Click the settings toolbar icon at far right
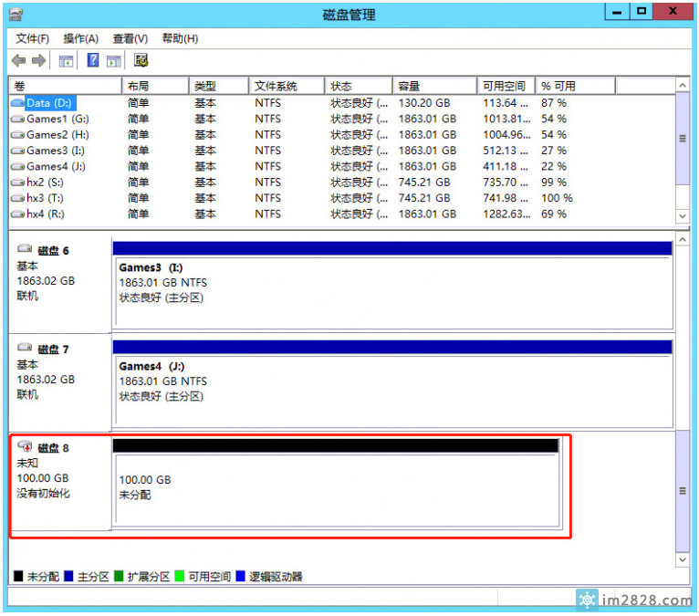The height and width of the screenshot is (616, 699). (141, 60)
